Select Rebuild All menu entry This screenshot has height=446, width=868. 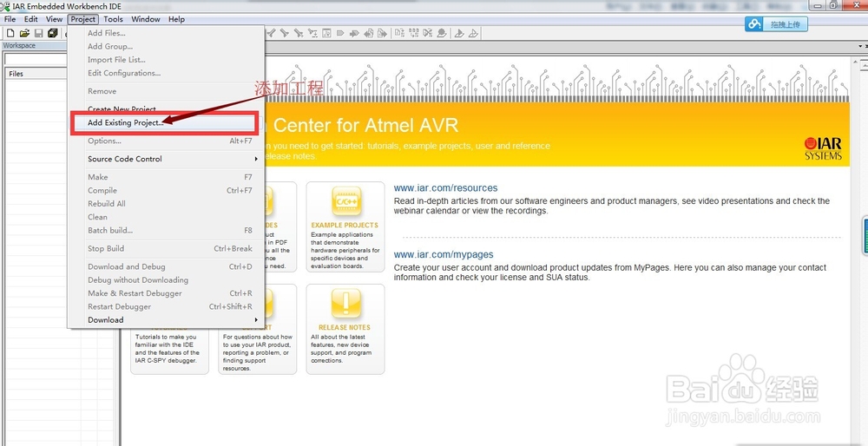[166, 204]
